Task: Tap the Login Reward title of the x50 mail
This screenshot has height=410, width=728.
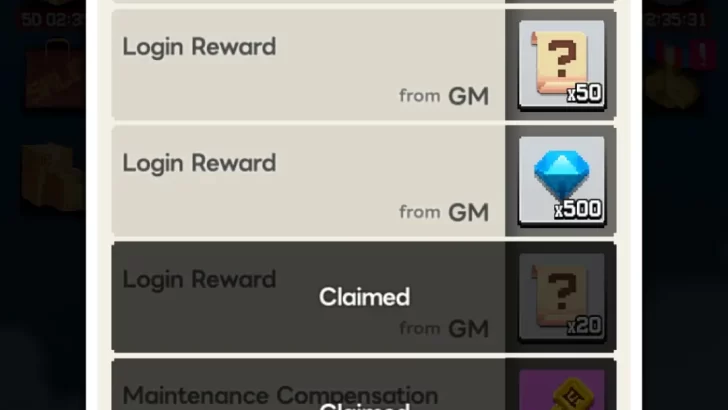Action: pos(199,47)
